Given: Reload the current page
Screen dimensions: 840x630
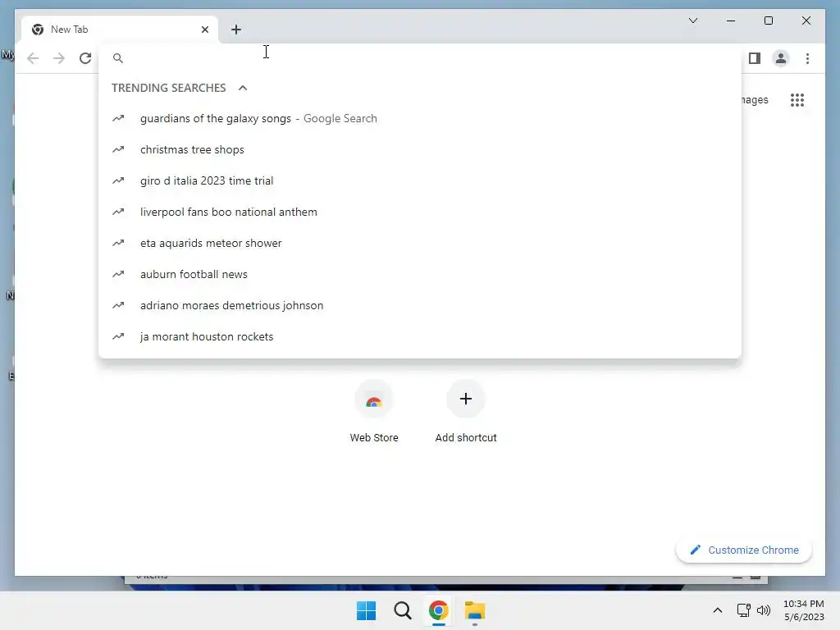Looking at the screenshot, I should coord(85,58).
